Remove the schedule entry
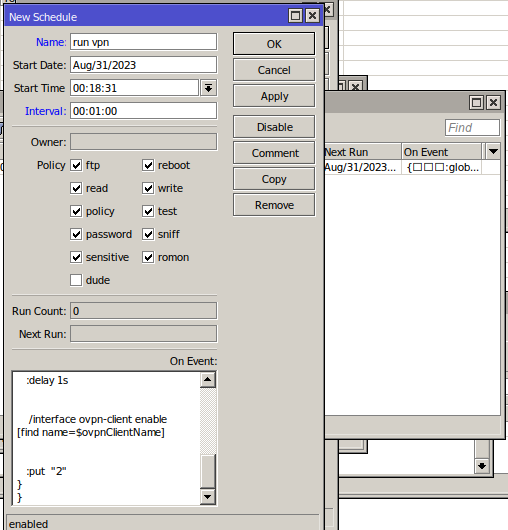 (274, 205)
